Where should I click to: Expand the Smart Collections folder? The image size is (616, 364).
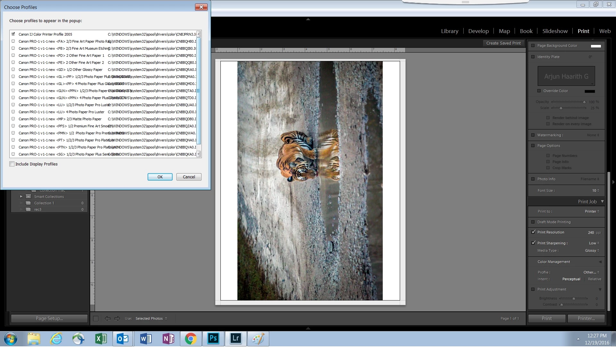tap(21, 197)
